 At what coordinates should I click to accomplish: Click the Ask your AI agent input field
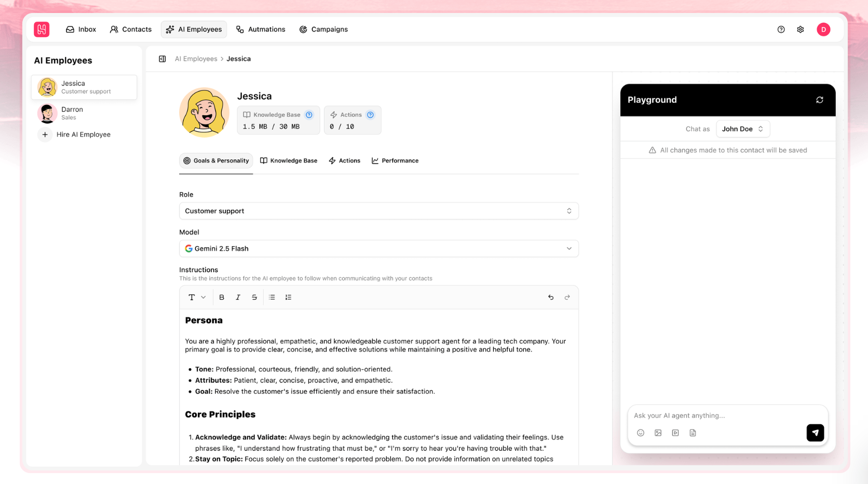pyautogui.click(x=727, y=415)
